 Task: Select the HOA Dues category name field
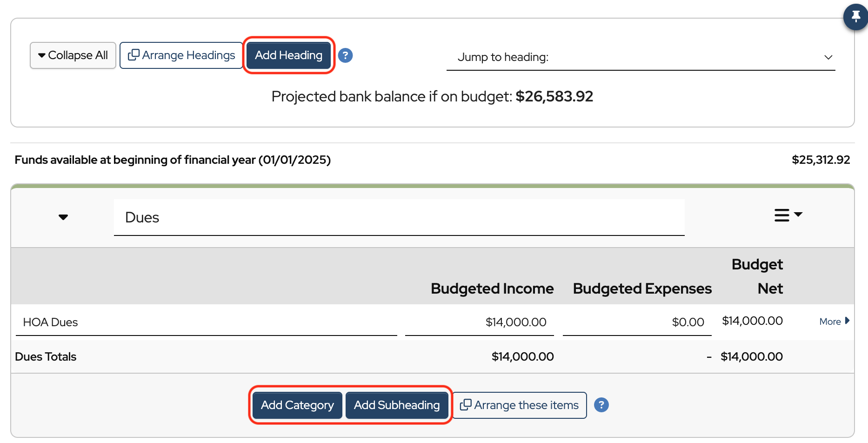coord(206,322)
